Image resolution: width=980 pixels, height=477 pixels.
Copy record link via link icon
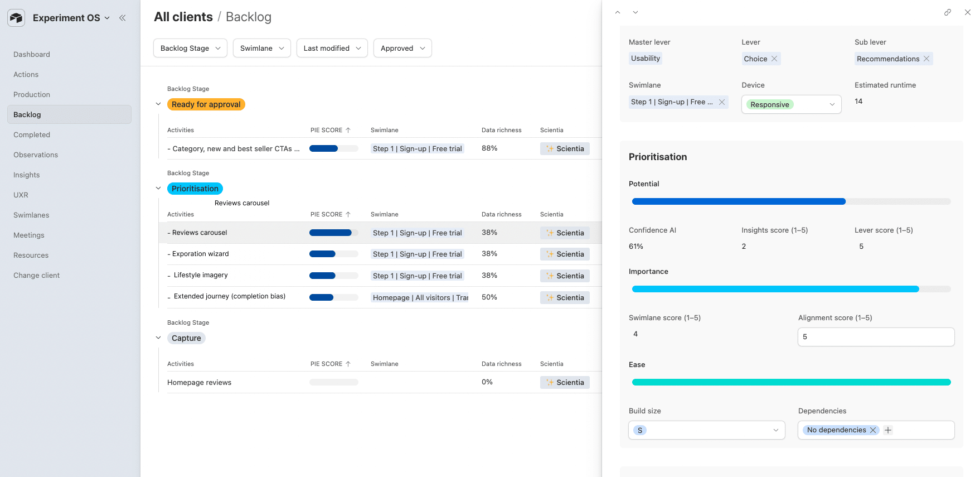(947, 12)
